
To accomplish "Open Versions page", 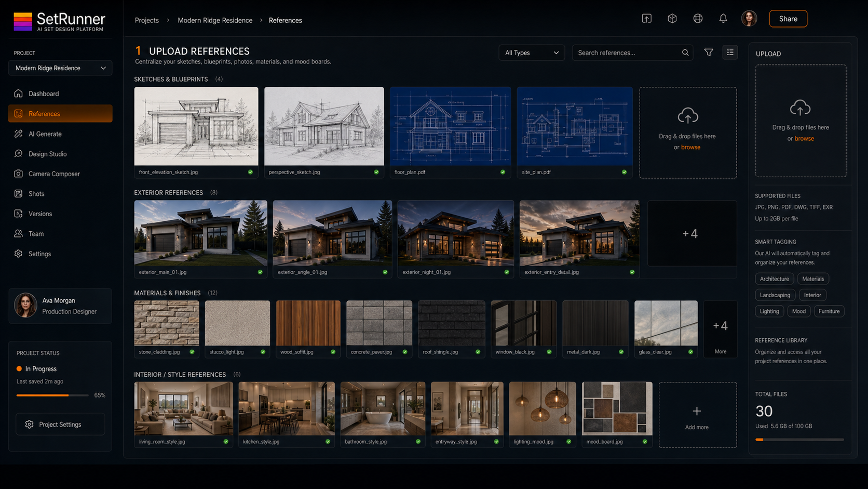I will pyautogui.click(x=60, y=214).
